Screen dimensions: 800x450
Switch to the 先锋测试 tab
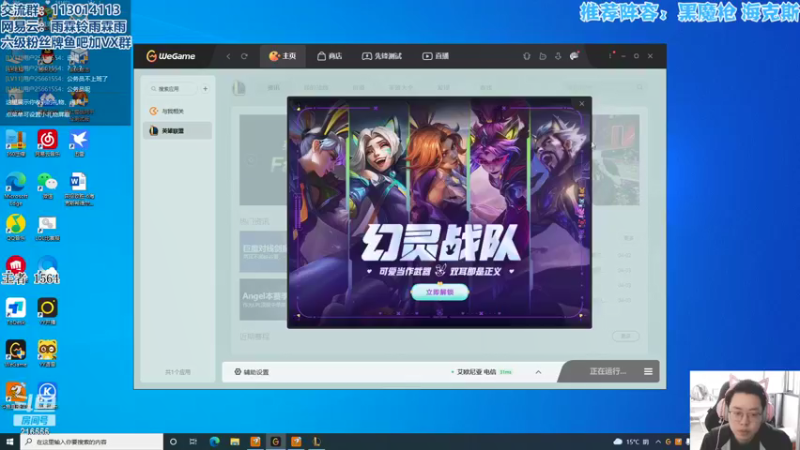click(x=382, y=56)
